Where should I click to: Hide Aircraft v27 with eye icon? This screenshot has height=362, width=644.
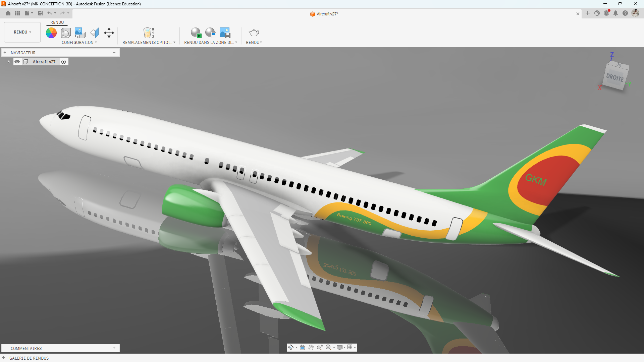(17, 62)
